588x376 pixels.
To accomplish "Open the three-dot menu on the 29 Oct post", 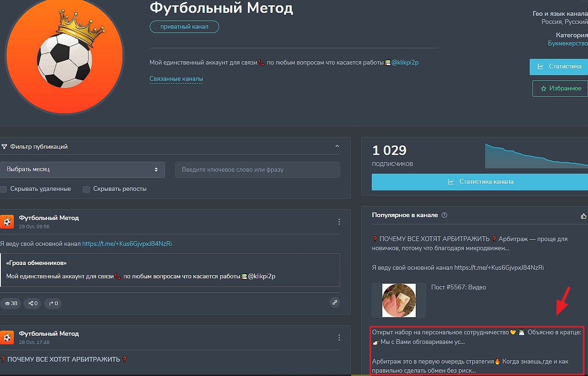I will point(339,221).
